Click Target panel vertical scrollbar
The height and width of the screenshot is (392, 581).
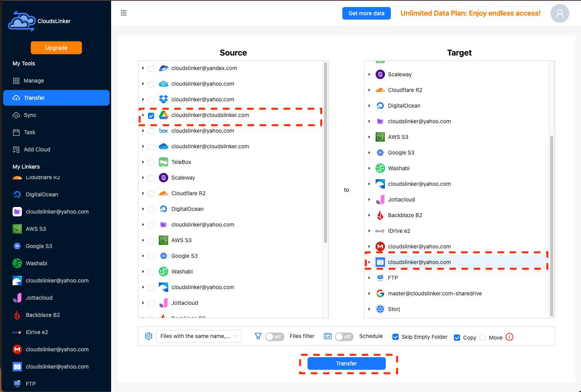click(x=552, y=226)
